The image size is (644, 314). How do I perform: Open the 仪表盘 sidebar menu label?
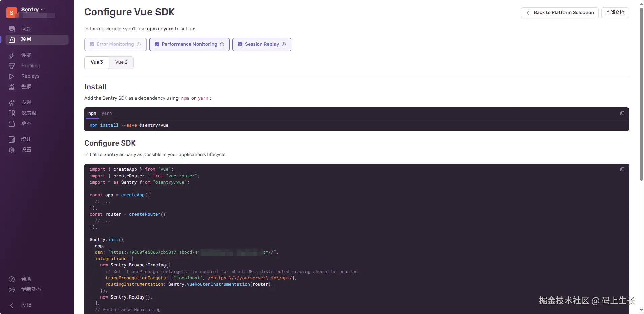29,113
